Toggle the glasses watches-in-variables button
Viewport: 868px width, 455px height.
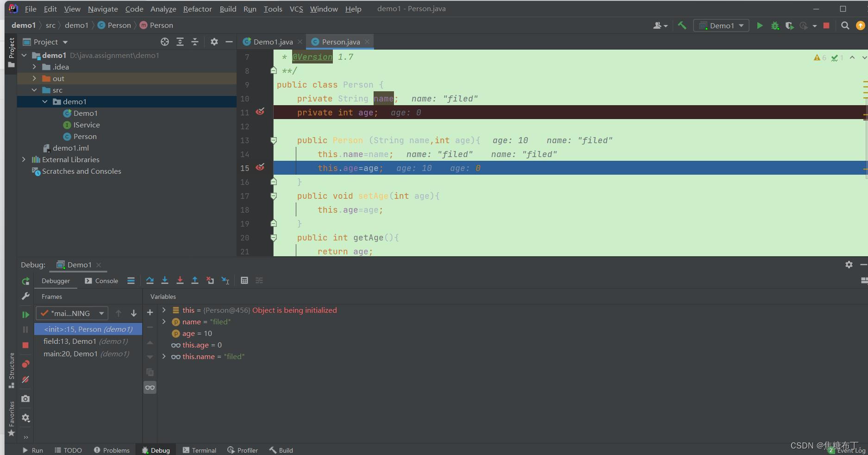pyautogui.click(x=150, y=387)
